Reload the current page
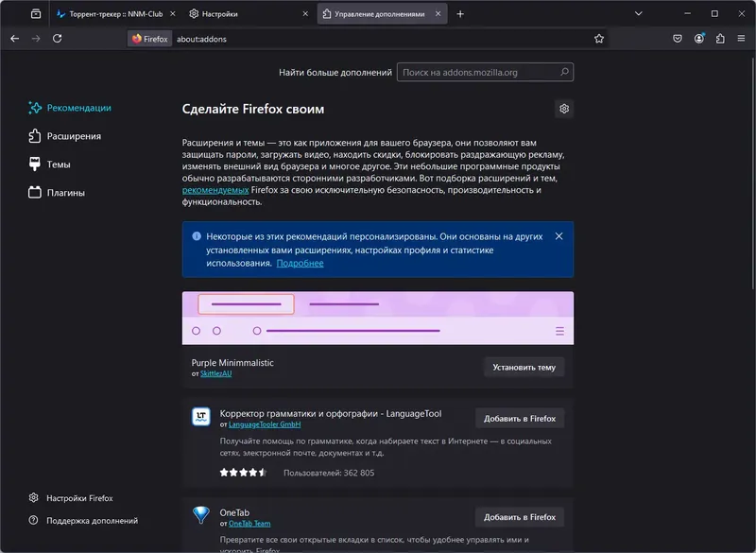 point(57,39)
